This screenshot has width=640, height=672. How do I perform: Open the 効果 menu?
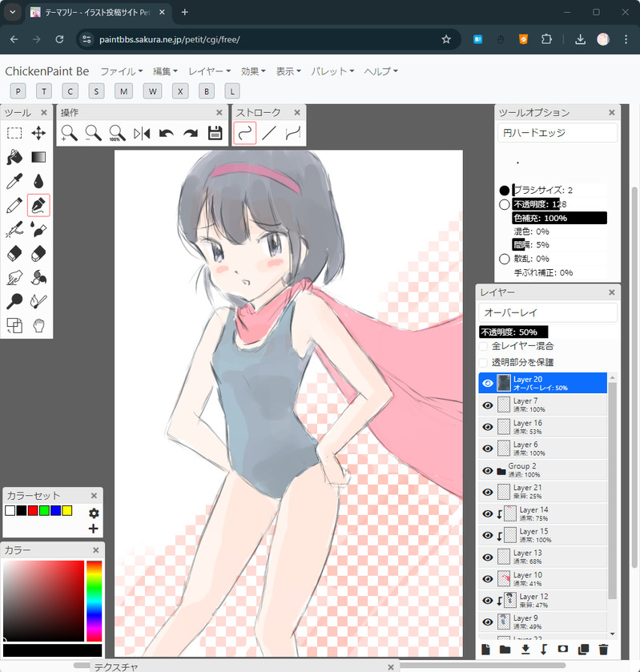[x=254, y=71]
